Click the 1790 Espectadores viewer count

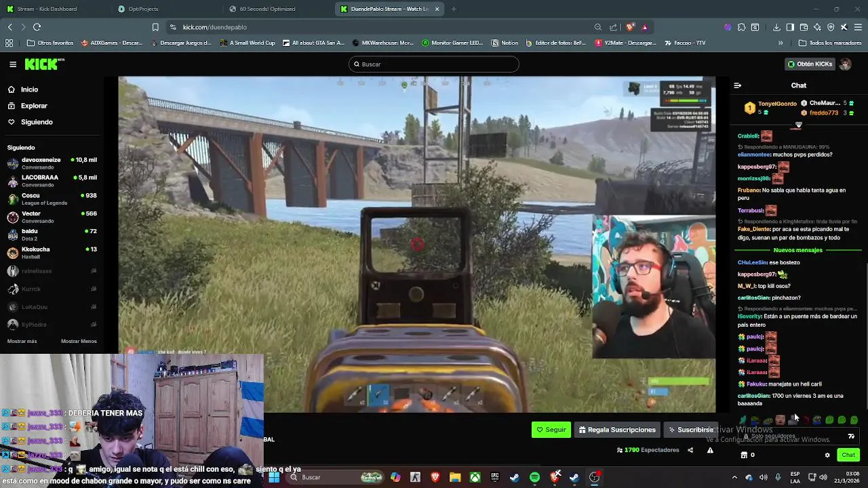[648, 450]
